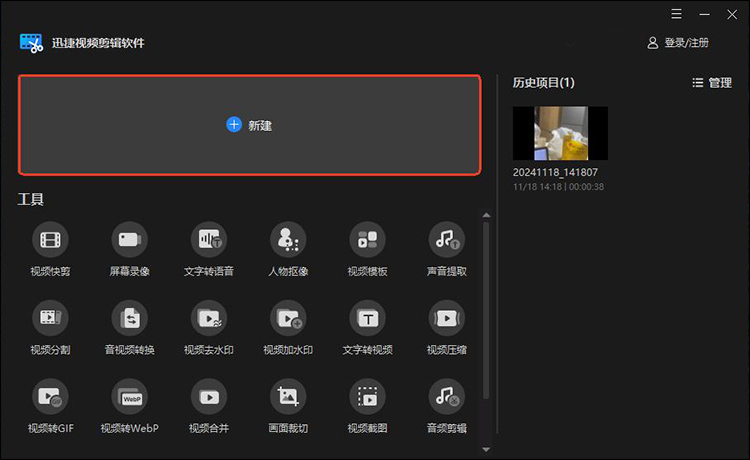Click the 11/18 14:18 | 00:00:38 project timestamp
The image size is (750, 460).
pyautogui.click(x=558, y=187)
